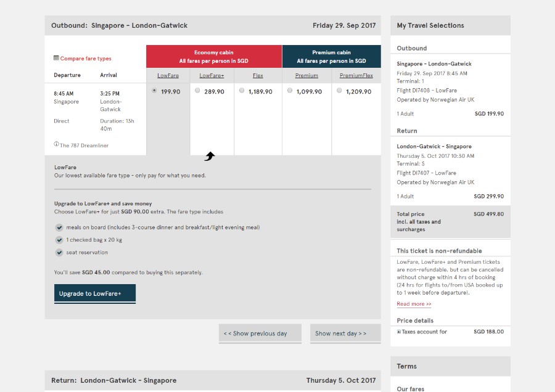Click the Friday 29. Sep 2017 date

point(344,25)
